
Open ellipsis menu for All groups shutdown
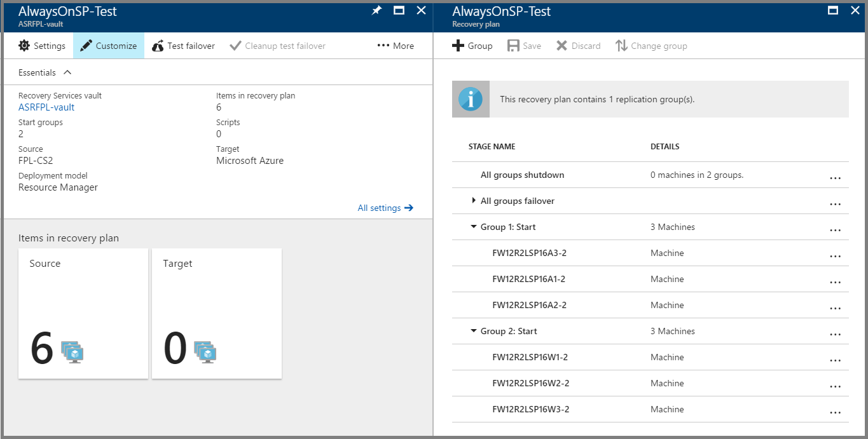coord(835,177)
